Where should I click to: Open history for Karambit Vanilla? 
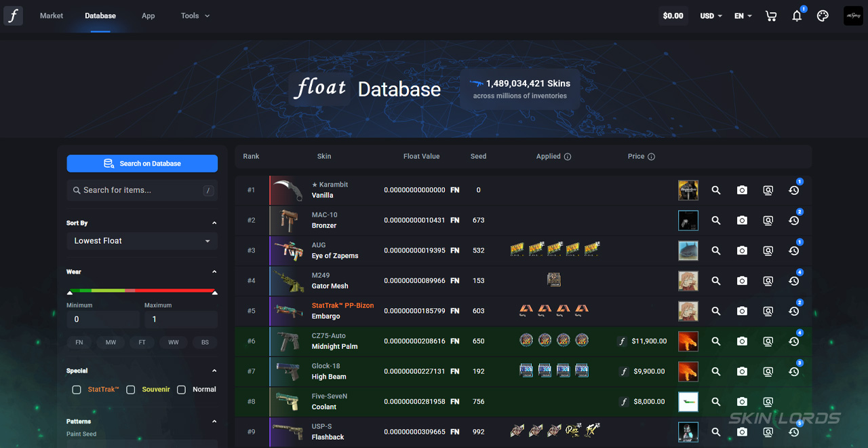pyautogui.click(x=793, y=191)
